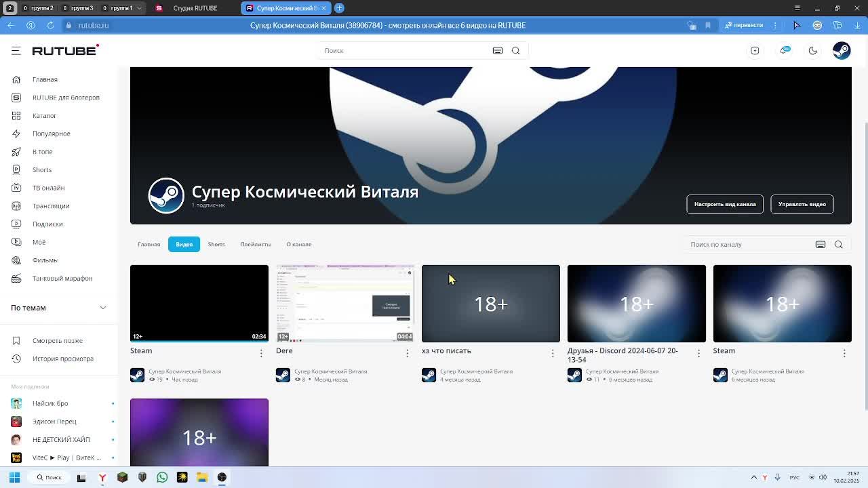Toggle dark theme moon icon

[x=812, y=51]
